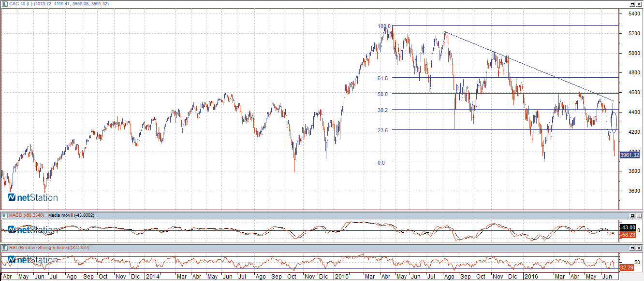Select the 61.8 Fibonacci horizontal line
The image size is (644, 281).
pos(505,77)
